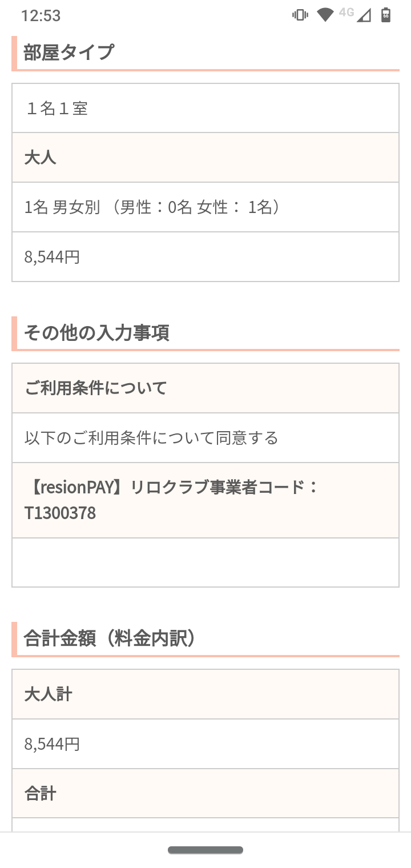Tap the 4G mobile signal icon
The height and width of the screenshot is (868, 411).
[x=363, y=15]
